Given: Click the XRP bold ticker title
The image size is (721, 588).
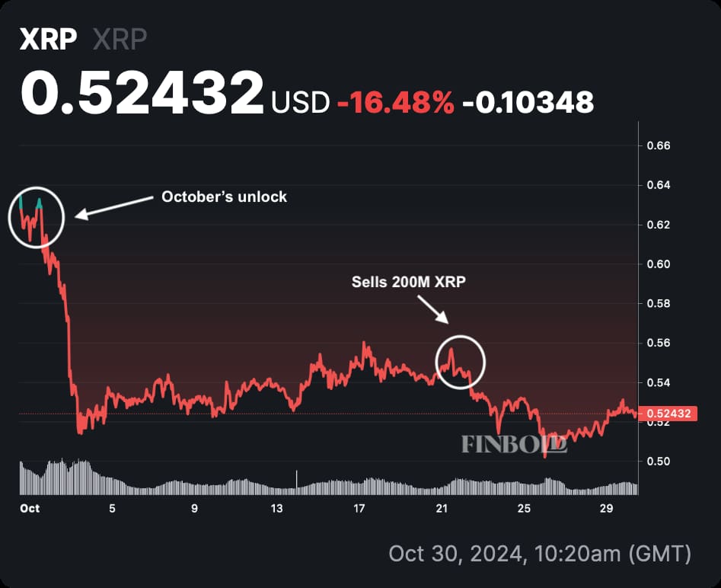Looking at the screenshot, I should click(48, 39).
